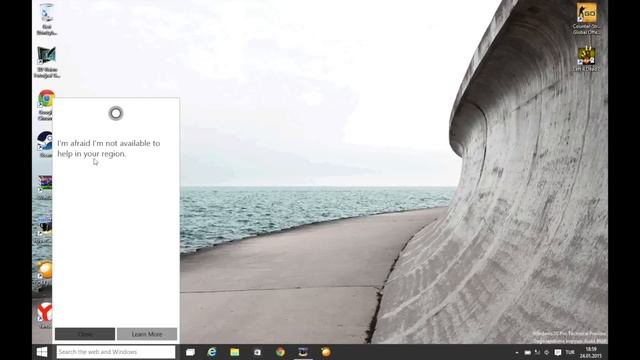Viewport: 640px width, 360px height.
Task: Click the Search the web and Windows box
Action: click(116, 352)
